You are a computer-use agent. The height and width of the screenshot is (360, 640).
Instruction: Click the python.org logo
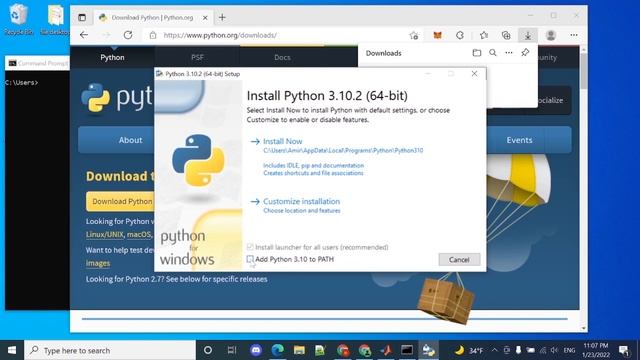(117, 98)
